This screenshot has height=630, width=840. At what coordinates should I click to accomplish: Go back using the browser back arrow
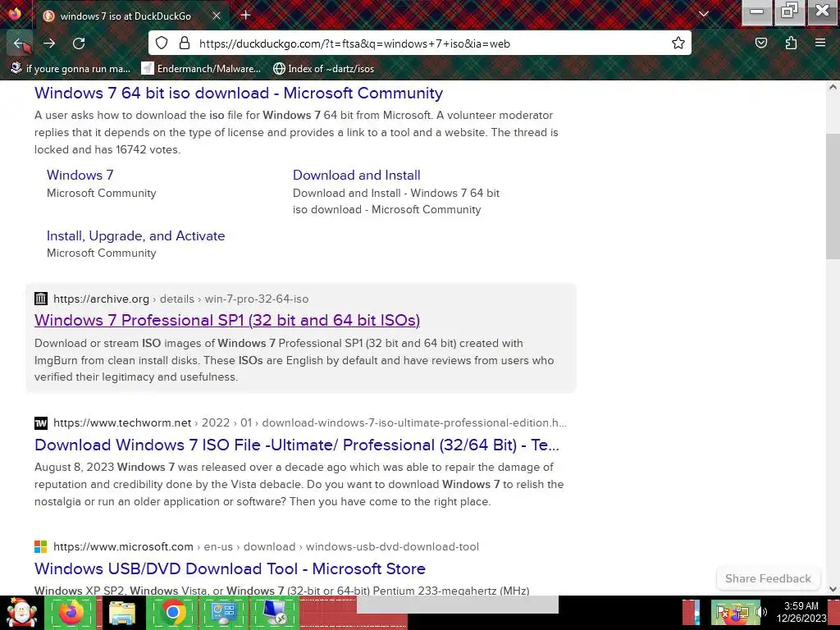point(20,43)
